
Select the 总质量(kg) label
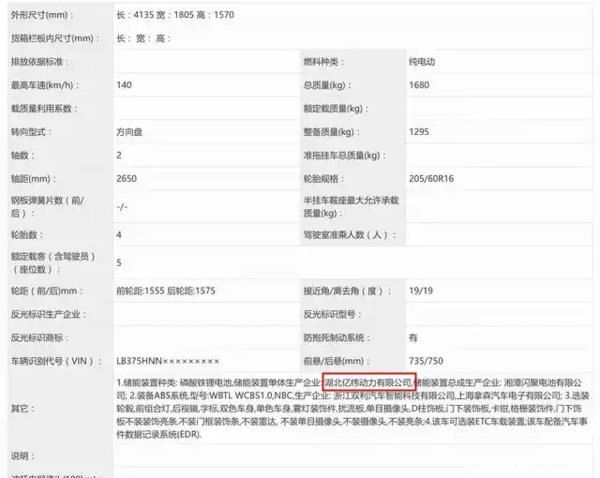[x=327, y=85]
